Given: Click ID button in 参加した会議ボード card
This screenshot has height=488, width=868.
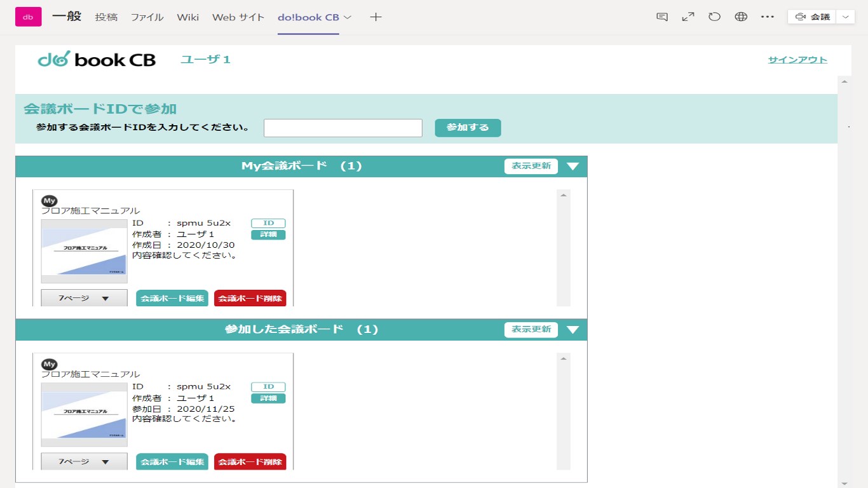Looking at the screenshot, I should (x=268, y=386).
